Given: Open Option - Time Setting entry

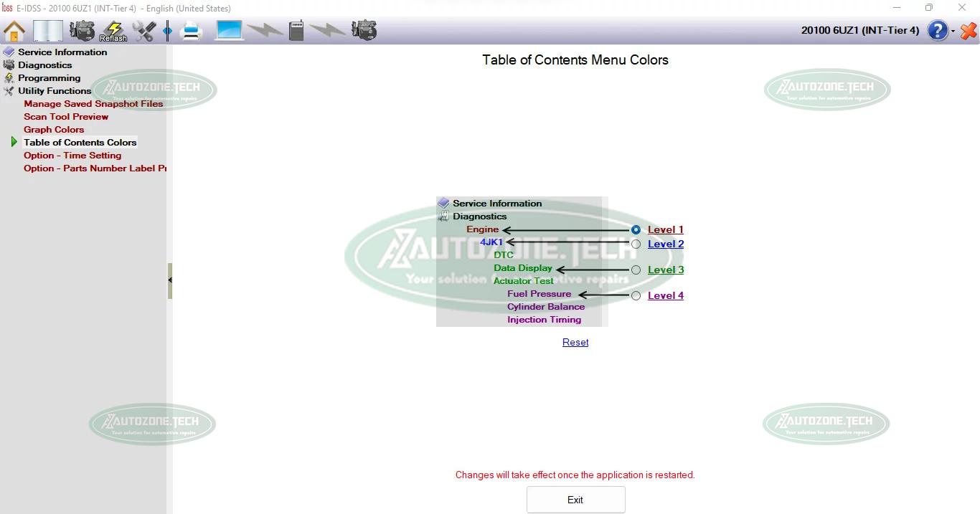Looking at the screenshot, I should click(72, 156).
